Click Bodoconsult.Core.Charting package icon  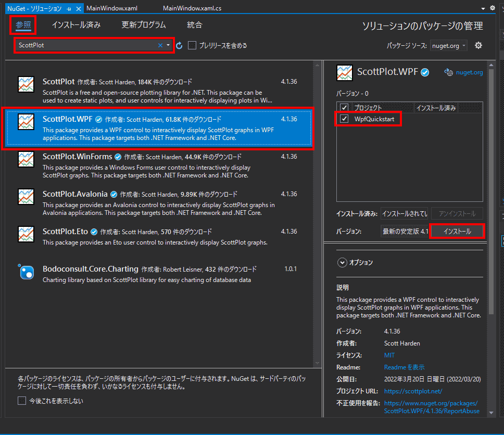tap(26, 272)
